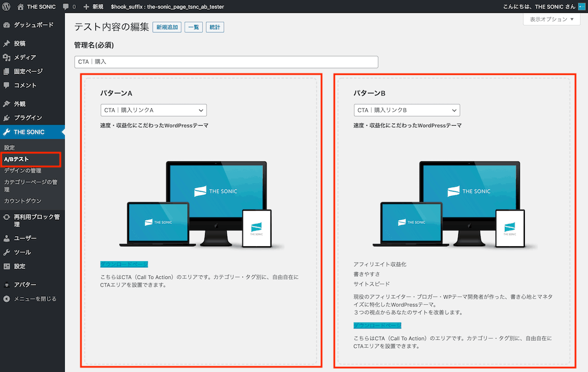Expand 表示オプション screen options
The image size is (588, 372).
(552, 19)
